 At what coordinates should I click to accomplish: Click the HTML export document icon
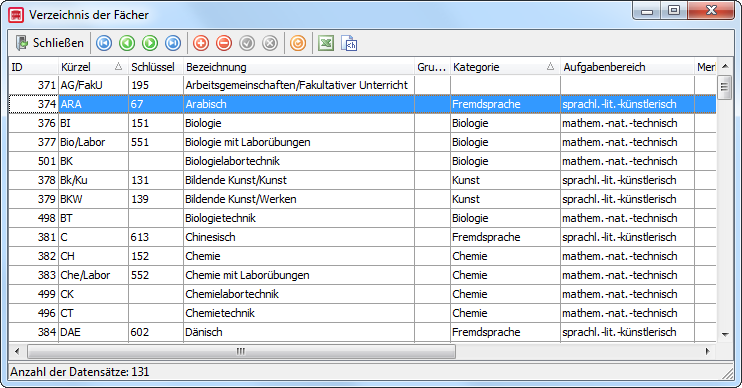pyautogui.click(x=349, y=43)
